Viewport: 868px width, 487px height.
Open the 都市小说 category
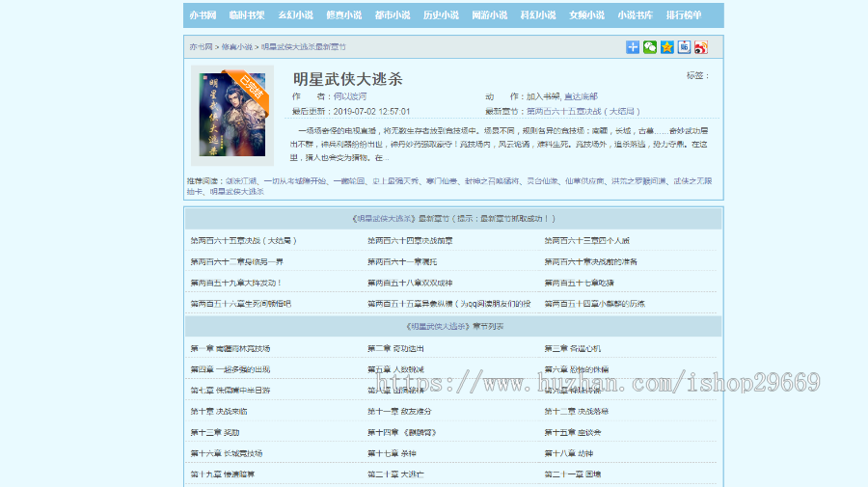click(x=393, y=15)
